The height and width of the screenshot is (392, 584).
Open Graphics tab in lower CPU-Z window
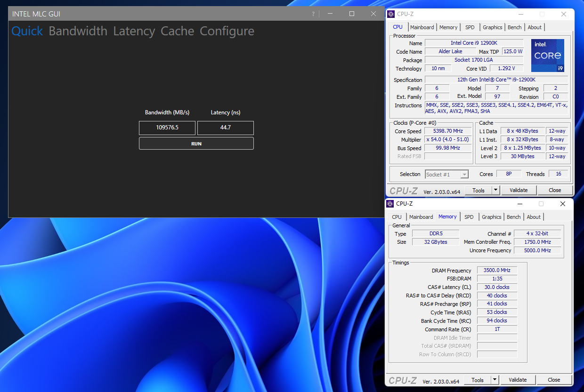tap(492, 217)
